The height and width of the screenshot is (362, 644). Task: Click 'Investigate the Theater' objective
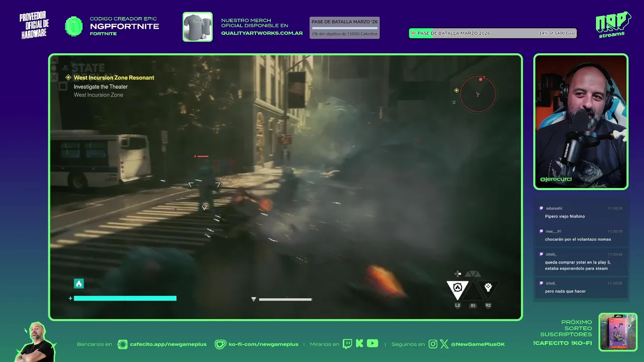tap(101, 86)
